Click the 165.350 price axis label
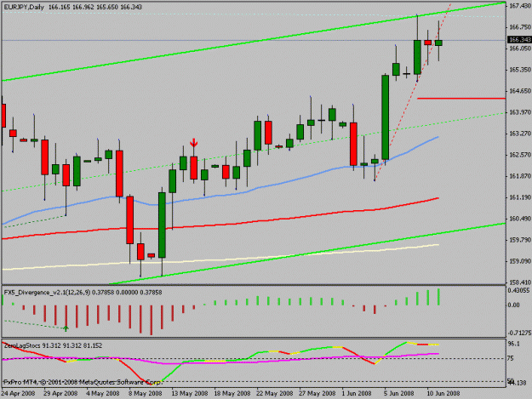 click(x=520, y=70)
